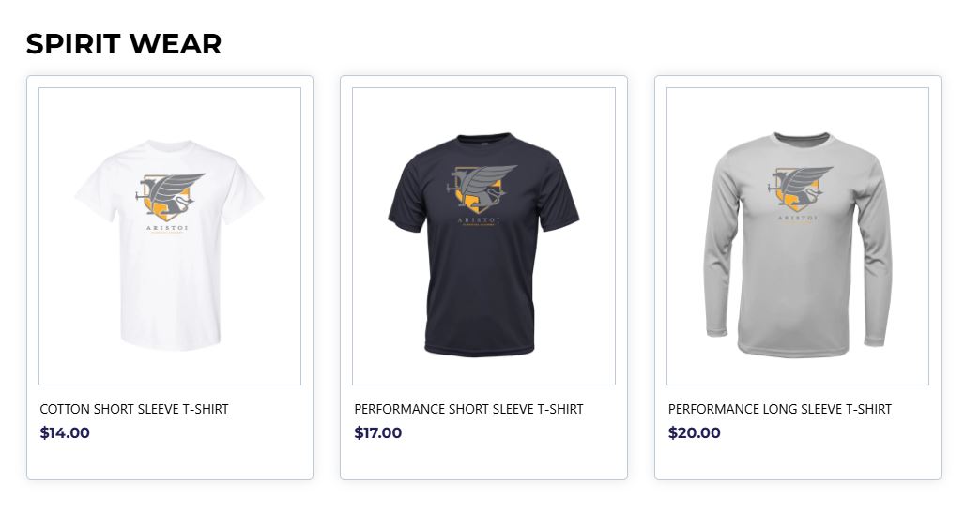Click the winged horse logo on the navy shirt
The width and height of the screenshot is (980, 514).
tap(483, 188)
